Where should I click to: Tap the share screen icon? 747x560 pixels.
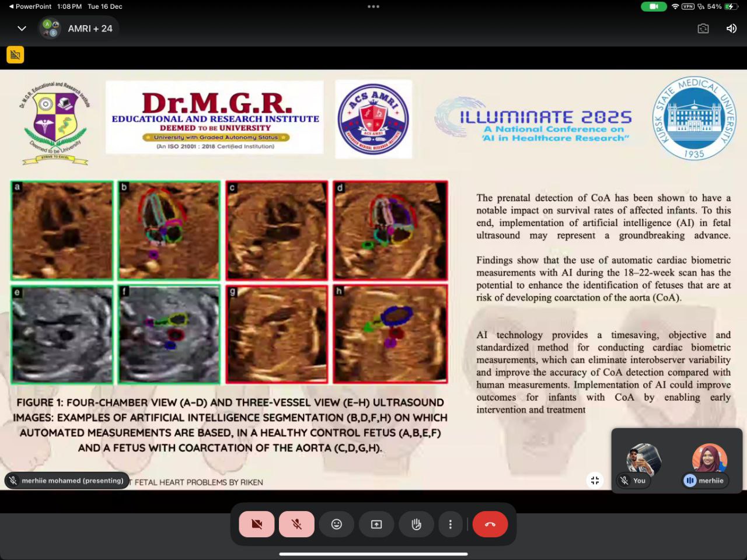pyautogui.click(x=376, y=524)
